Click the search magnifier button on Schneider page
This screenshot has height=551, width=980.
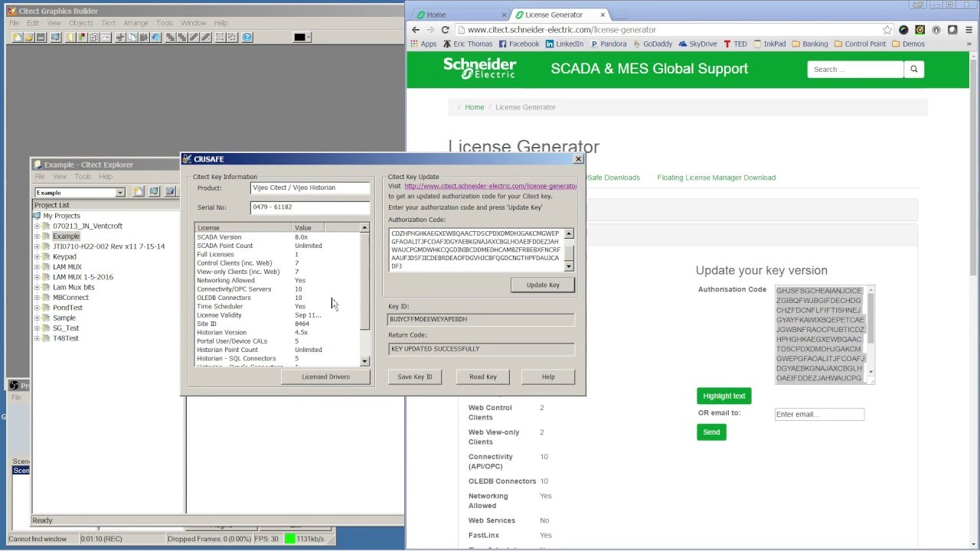coord(913,69)
